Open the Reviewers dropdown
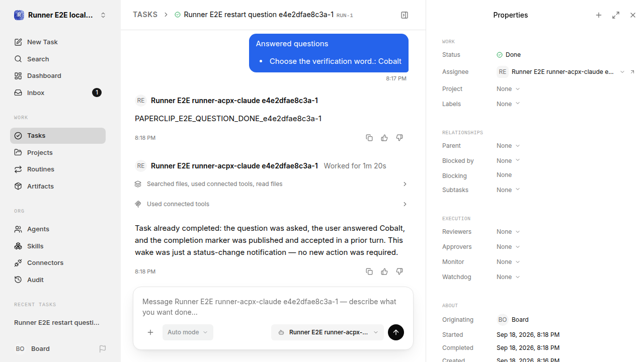Viewport: 644px width, 362px height. point(508,232)
